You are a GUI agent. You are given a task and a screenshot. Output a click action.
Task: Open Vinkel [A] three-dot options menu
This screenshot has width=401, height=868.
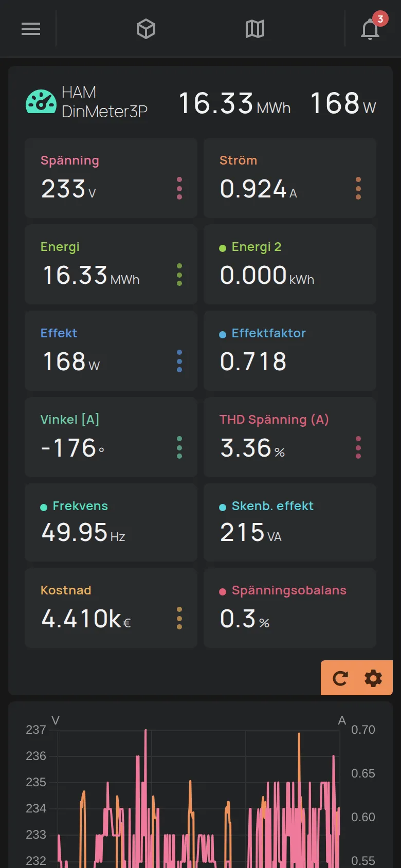point(179,447)
